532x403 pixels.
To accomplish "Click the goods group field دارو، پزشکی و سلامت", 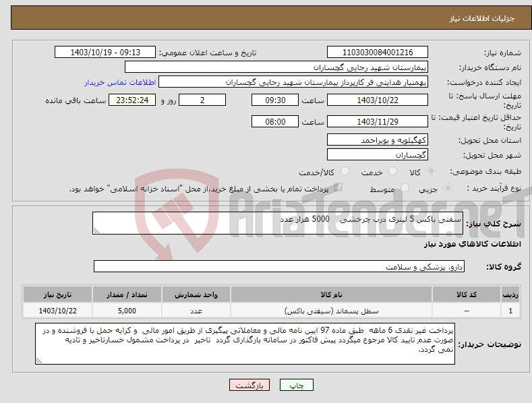I will click(279, 267).
